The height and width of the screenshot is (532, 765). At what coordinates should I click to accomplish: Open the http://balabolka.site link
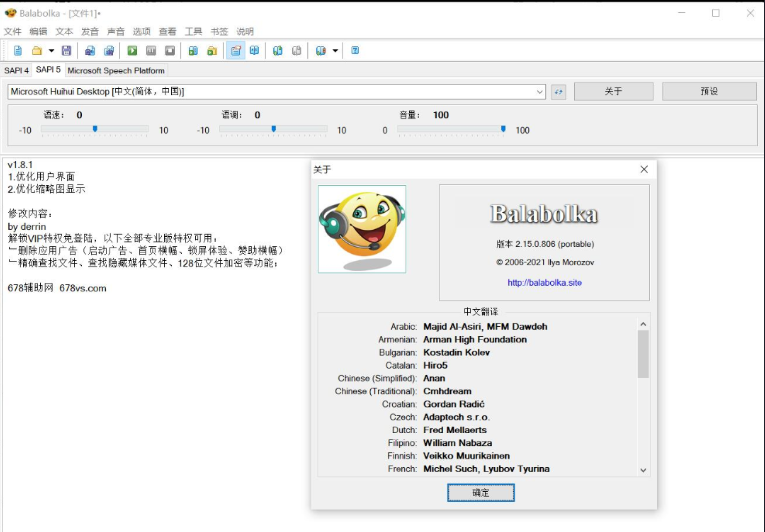[x=544, y=283]
